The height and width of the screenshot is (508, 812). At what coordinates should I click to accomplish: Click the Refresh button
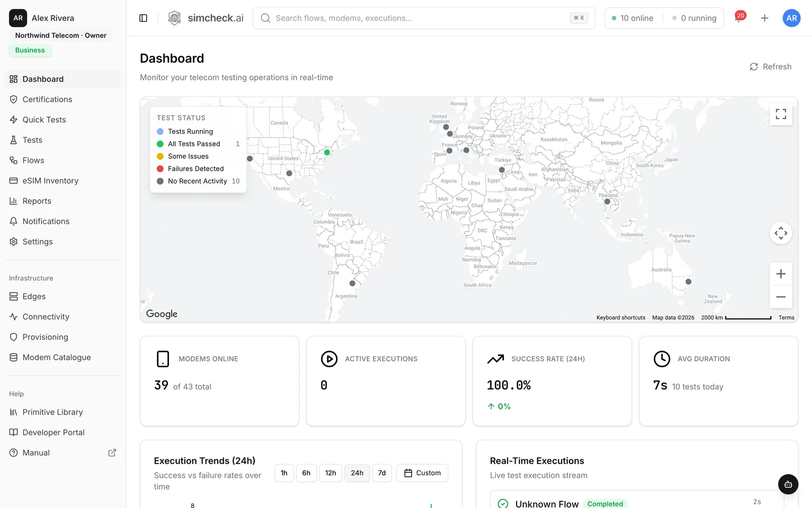coord(770,67)
